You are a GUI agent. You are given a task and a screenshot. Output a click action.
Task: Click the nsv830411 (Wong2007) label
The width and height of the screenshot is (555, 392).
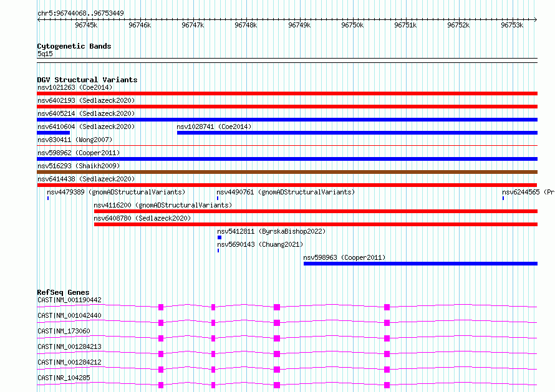point(75,140)
